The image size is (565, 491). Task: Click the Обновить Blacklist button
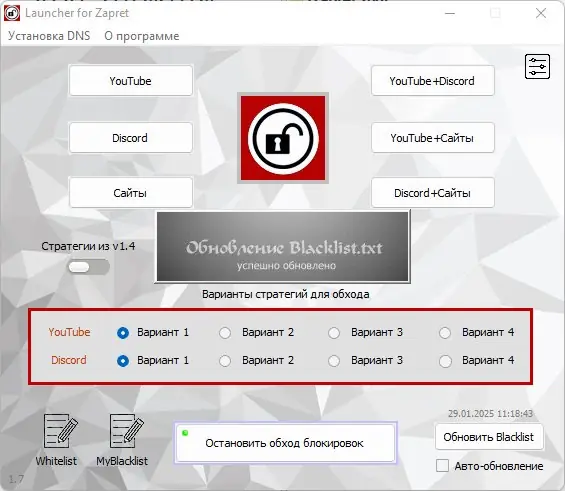pyautogui.click(x=489, y=437)
